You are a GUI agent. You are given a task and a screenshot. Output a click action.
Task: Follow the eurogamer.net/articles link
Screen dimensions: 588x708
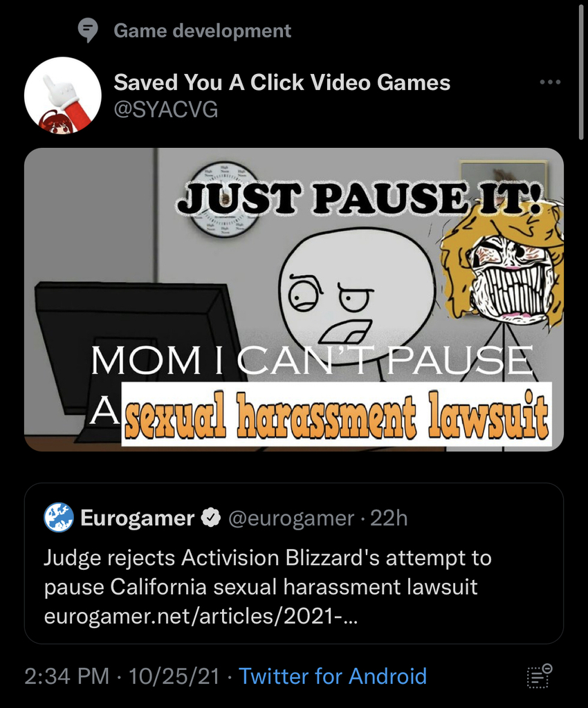point(201,616)
